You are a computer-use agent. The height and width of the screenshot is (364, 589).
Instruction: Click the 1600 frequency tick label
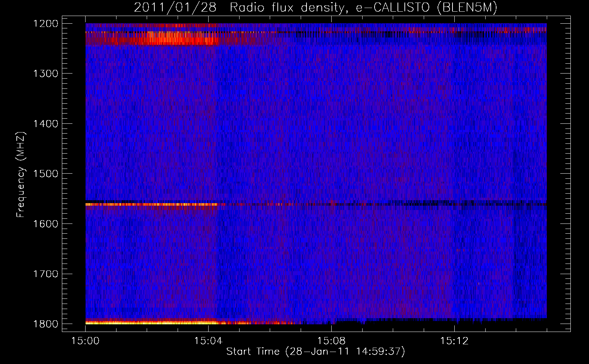(46, 224)
